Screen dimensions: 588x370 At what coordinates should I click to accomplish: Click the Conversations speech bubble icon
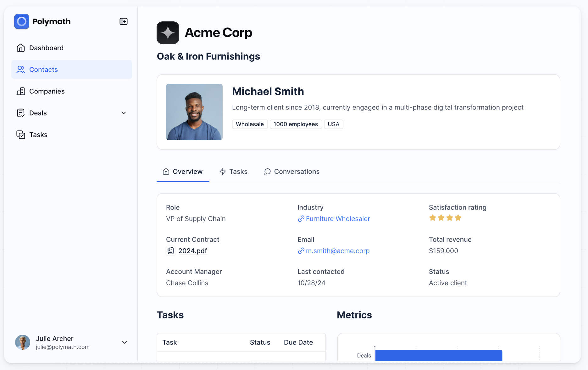(267, 171)
